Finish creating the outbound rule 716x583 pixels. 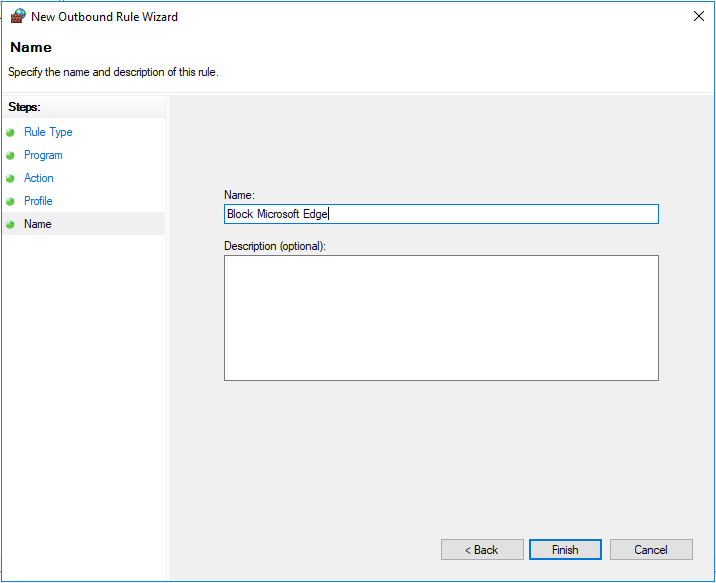(x=565, y=550)
